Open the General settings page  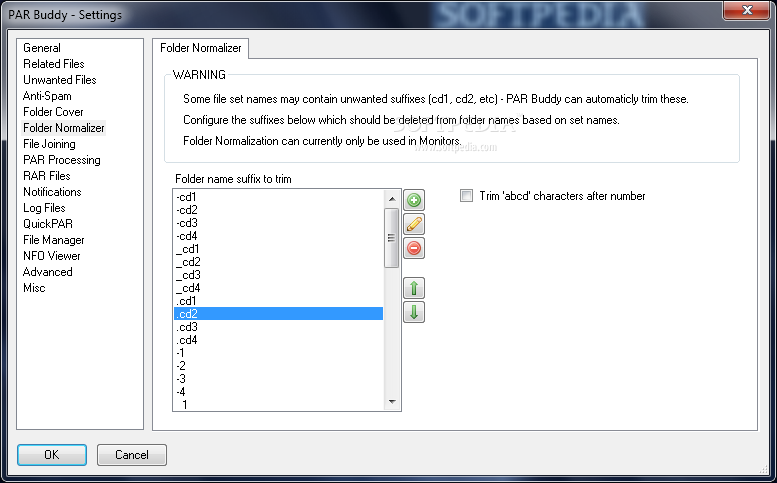click(x=42, y=48)
